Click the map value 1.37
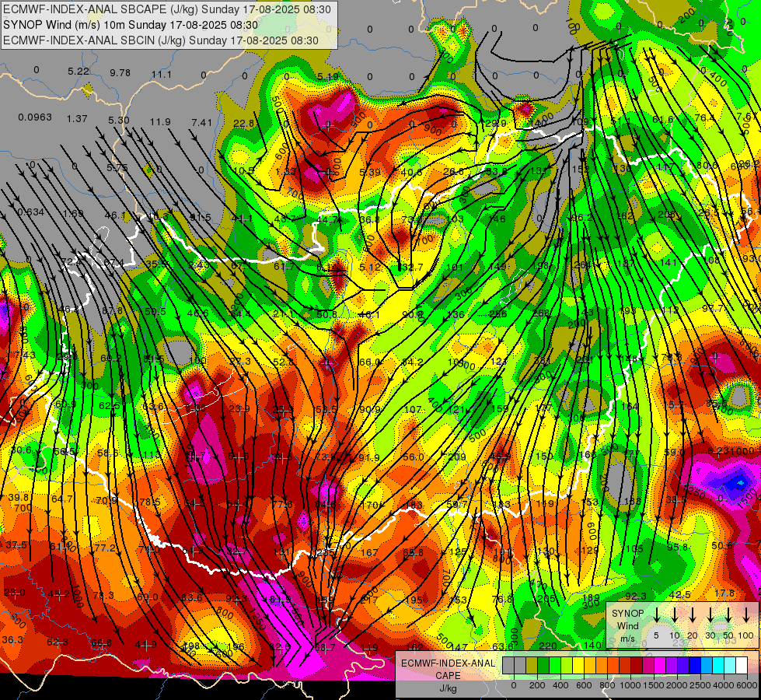 pyautogui.click(x=77, y=118)
